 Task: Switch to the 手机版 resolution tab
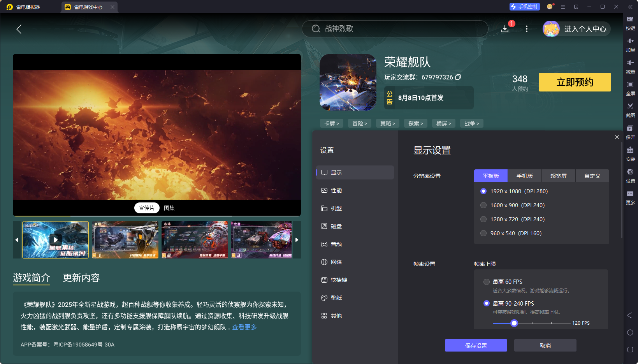click(x=525, y=176)
